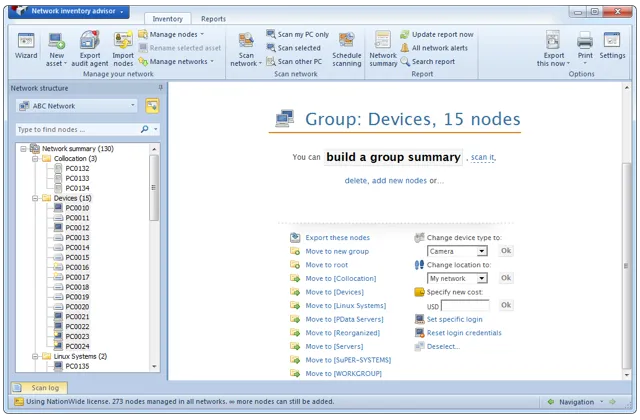
Task: Switch to the Inventory tab
Action: pos(167,19)
